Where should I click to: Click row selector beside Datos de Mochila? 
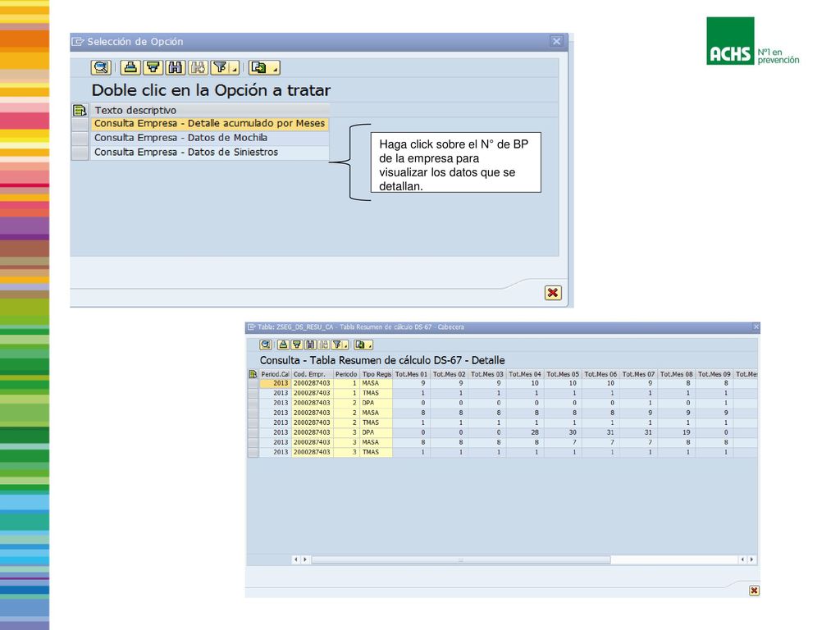[80, 138]
